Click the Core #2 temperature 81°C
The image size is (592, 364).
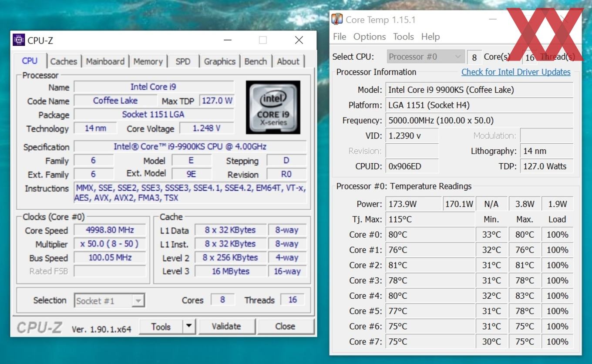[430, 265]
